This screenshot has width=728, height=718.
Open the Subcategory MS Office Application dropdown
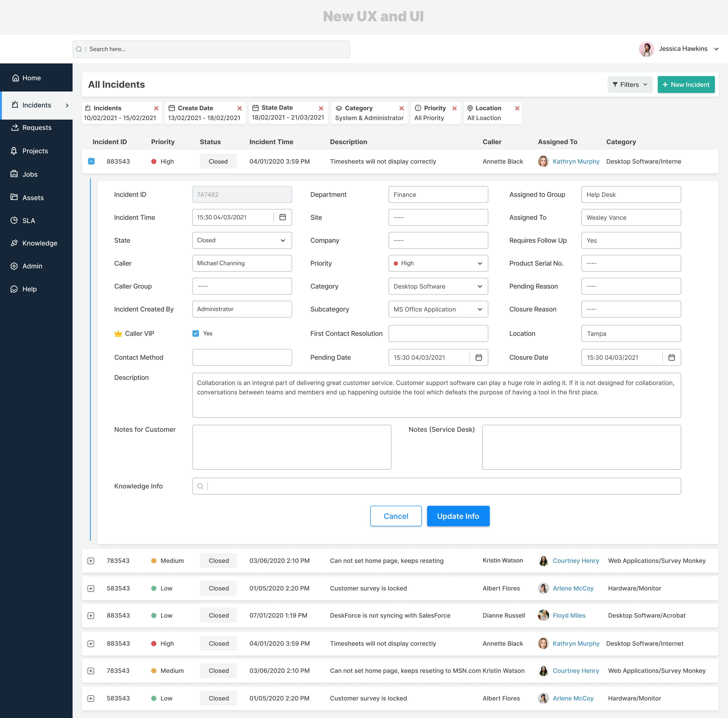[438, 309]
